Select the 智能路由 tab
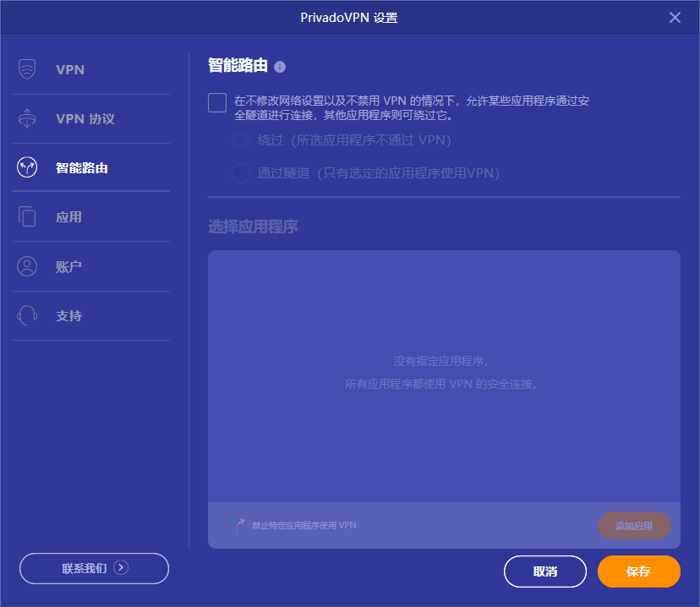Viewport: 700px width, 607px height. (x=91, y=168)
